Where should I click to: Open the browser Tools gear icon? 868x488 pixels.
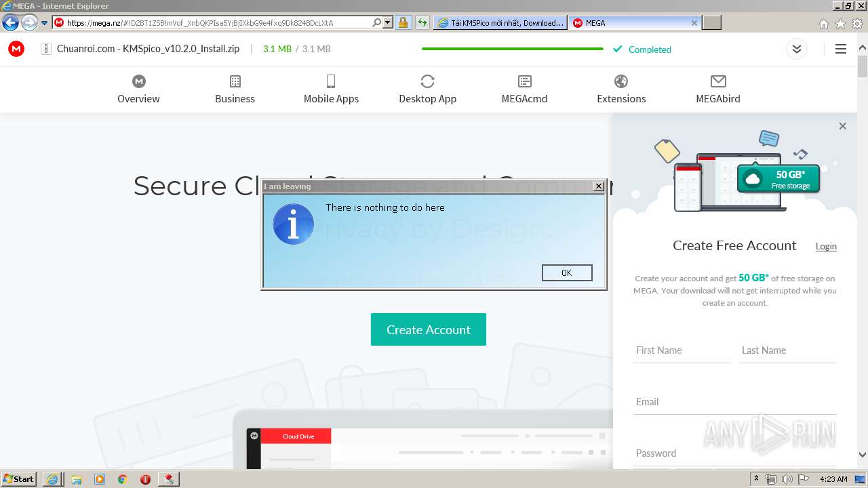[x=857, y=24]
